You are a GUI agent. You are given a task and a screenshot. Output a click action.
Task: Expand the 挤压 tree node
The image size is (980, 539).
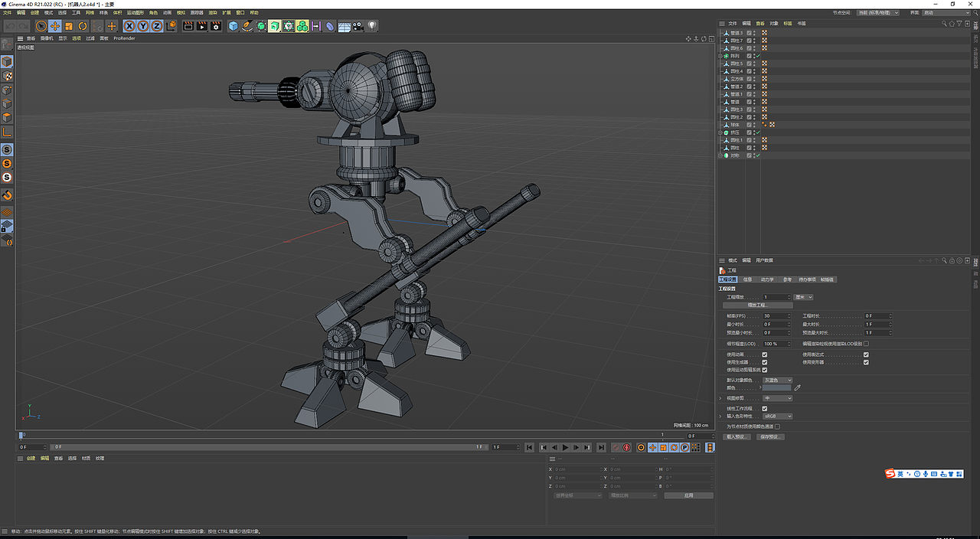pos(720,132)
